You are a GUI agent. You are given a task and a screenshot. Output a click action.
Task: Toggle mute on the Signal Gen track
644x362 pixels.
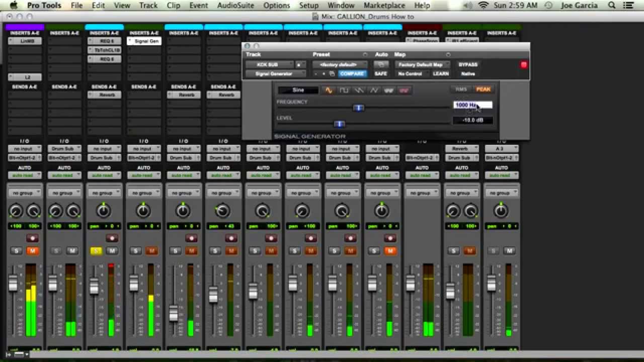(151, 251)
